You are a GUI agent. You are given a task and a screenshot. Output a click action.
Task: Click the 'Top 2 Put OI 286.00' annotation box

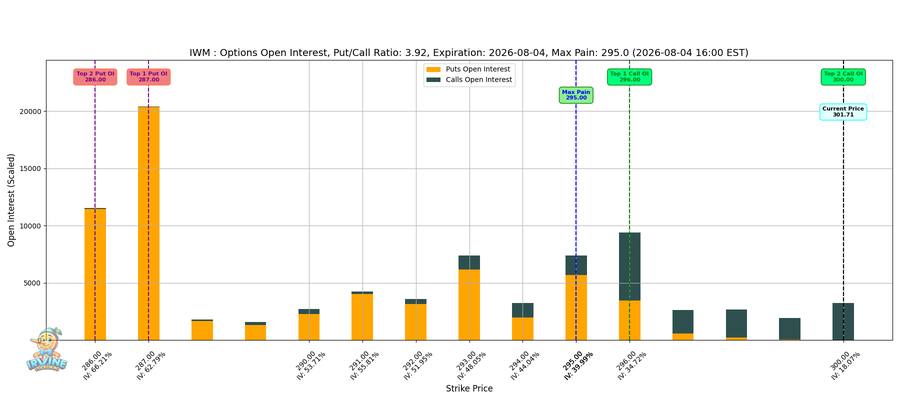click(x=95, y=77)
